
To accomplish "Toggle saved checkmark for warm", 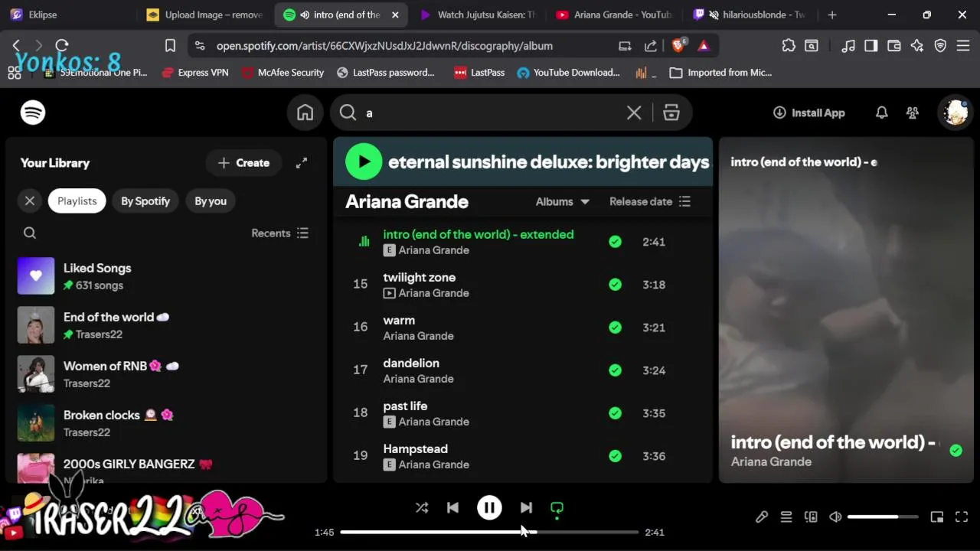I will pyautogui.click(x=615, y=328).
